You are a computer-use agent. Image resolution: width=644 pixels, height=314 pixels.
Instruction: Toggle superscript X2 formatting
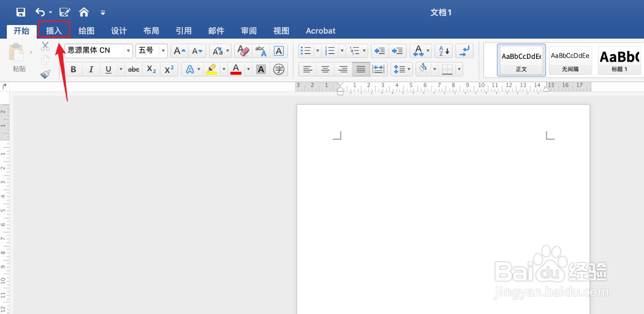click(x=169, y=69)
